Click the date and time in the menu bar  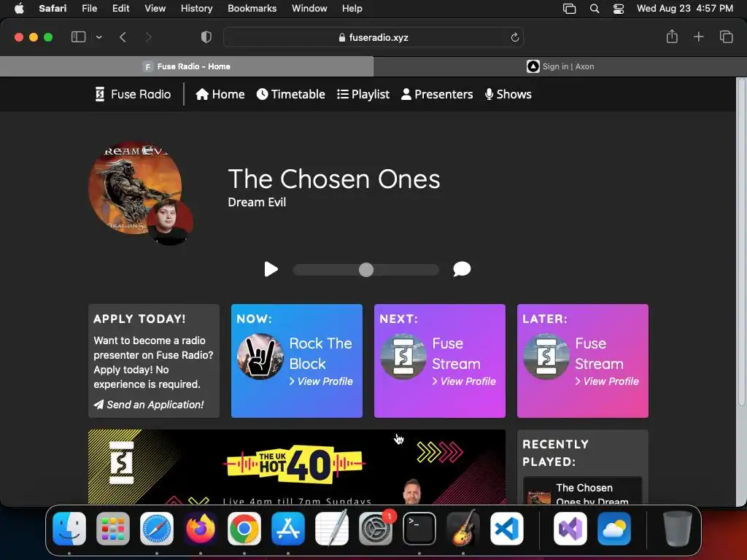click(x=684, y=8)
